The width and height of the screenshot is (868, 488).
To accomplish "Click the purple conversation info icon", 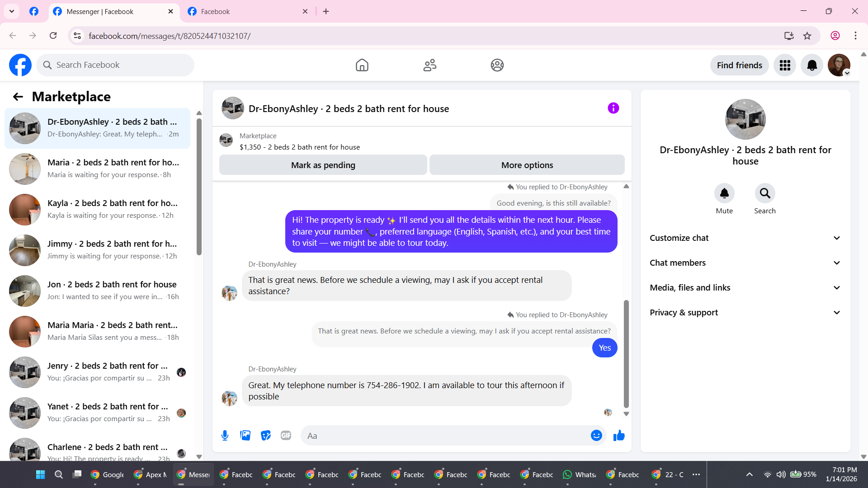I will [613, 108].
